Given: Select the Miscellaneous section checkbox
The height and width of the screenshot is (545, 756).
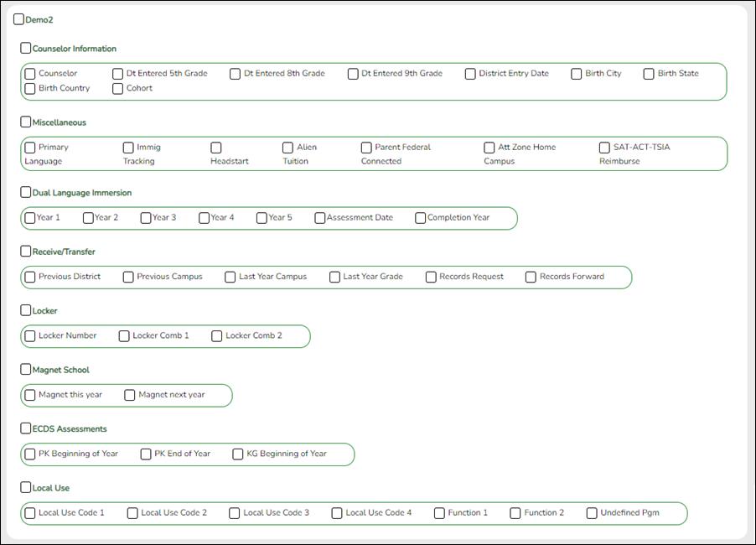Looking at the screenshot, I should (25, 122).
